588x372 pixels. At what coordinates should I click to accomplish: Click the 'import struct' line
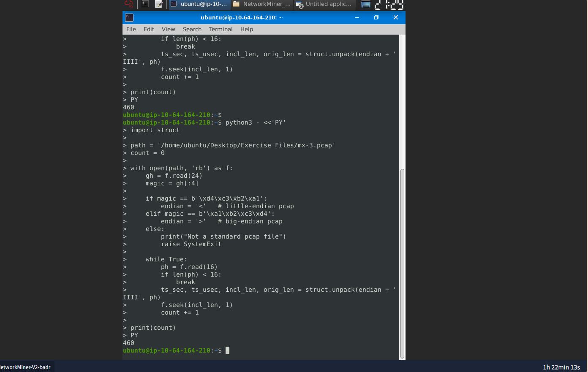[x=155, y=130]
